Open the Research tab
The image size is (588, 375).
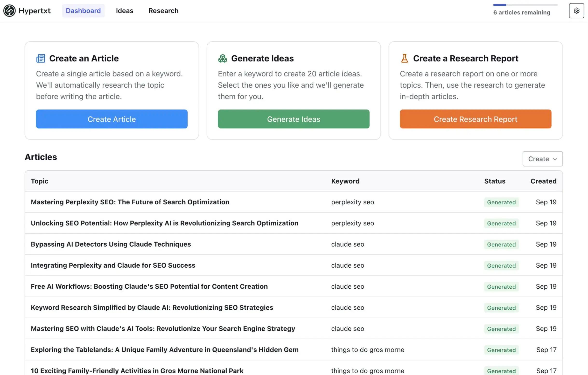pyautogui.click(x=163, y=11)
